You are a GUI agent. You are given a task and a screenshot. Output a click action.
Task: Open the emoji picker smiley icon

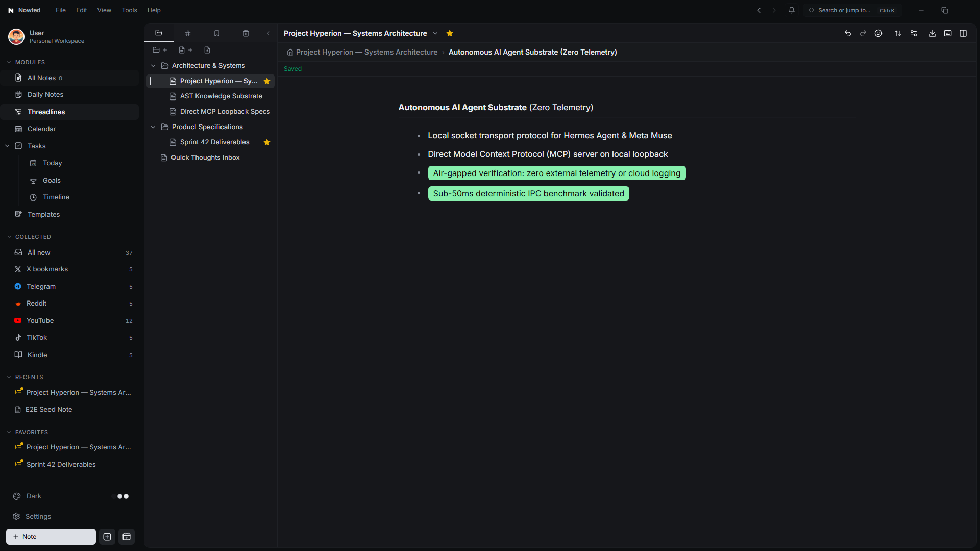878,33
